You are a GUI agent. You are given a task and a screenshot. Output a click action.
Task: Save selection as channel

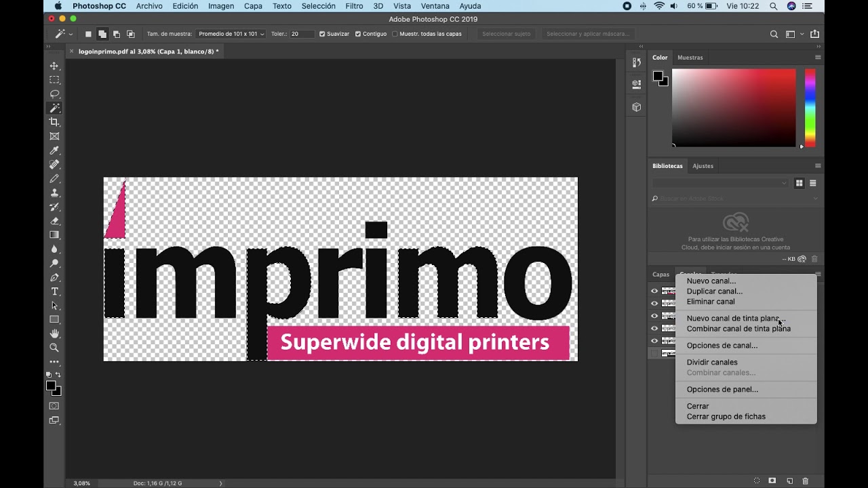click(x=772, y=481)
